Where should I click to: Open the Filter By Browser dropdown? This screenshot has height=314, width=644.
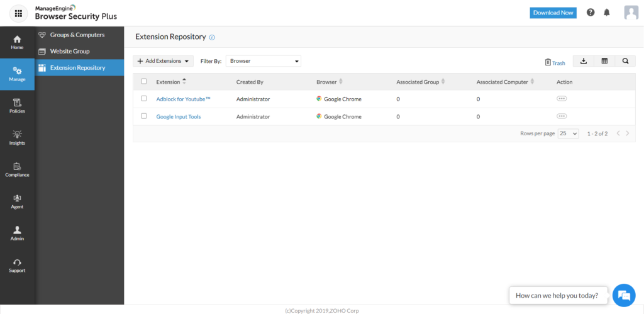tap(264, 61)
